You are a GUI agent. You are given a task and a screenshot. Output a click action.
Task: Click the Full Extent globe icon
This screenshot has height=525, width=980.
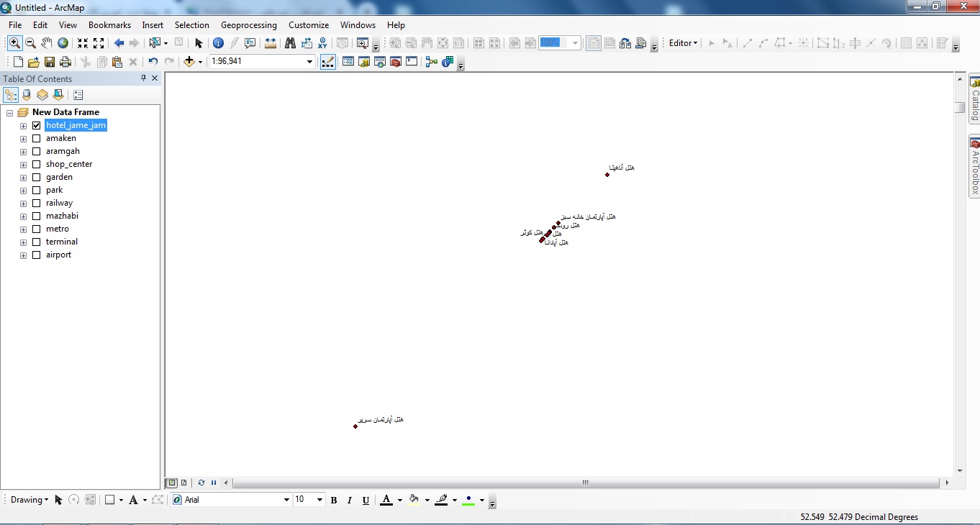point(63,43)
